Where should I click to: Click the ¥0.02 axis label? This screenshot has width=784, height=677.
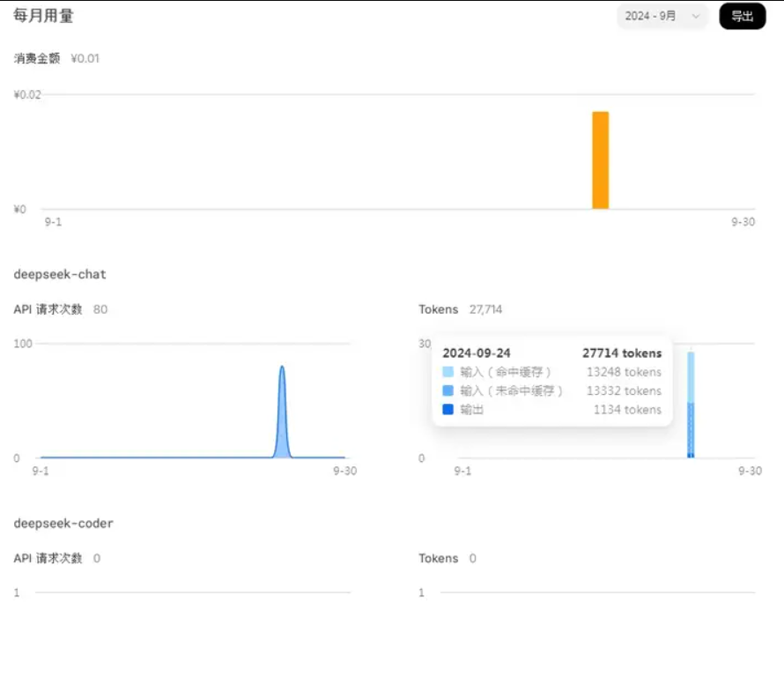27,94
